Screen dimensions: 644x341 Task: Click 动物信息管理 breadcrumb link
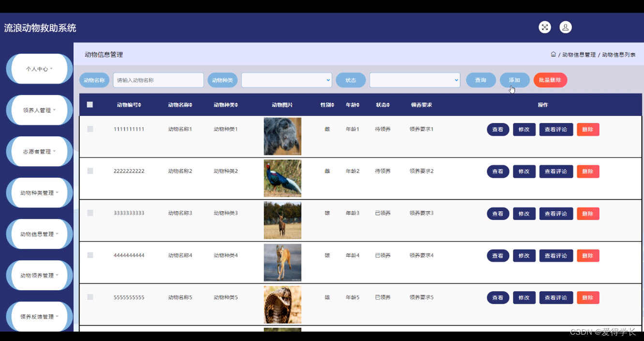579,55
